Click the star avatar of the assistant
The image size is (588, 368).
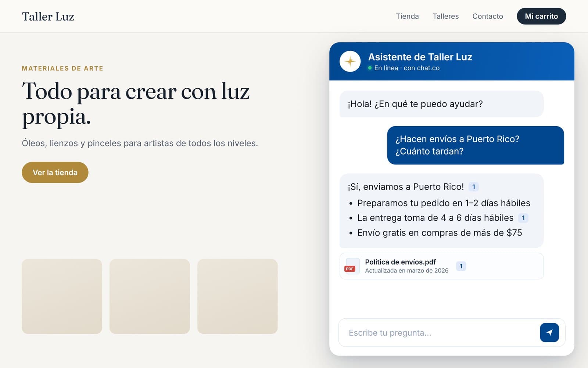coord(350,61)
